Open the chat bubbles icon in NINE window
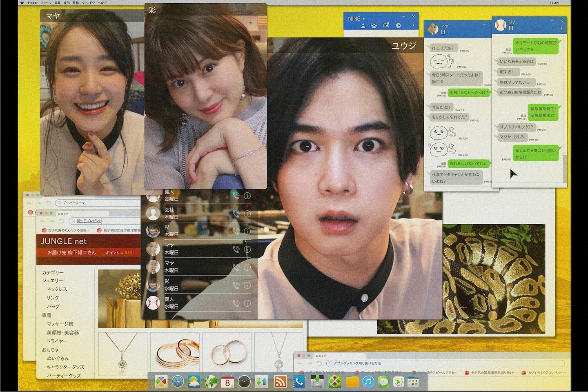 [386, 25]
